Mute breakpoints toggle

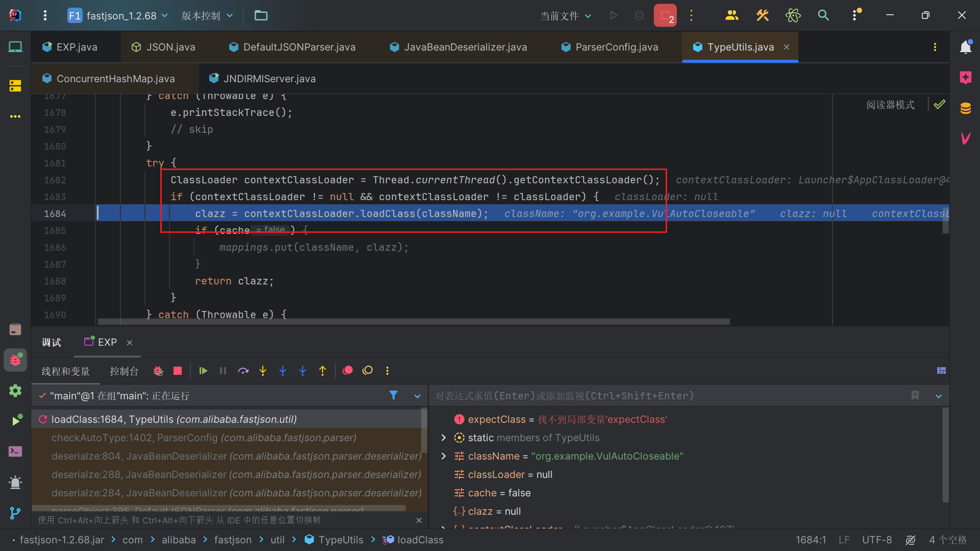(x=367, y=371)
